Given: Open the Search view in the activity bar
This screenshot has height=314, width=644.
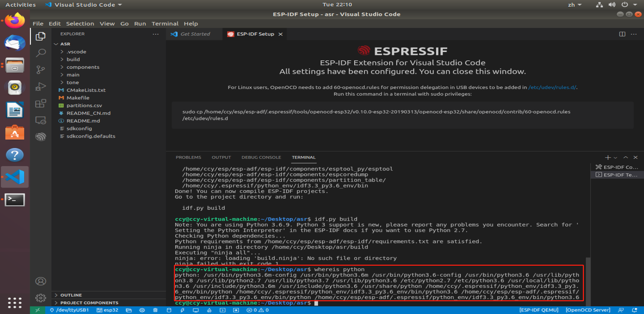Looking at the screenshot, I should coord(41,53).
